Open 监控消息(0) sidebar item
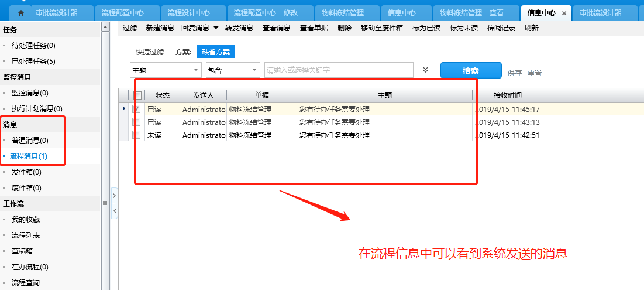Screen dimensions: 644x290 (30, 93)
